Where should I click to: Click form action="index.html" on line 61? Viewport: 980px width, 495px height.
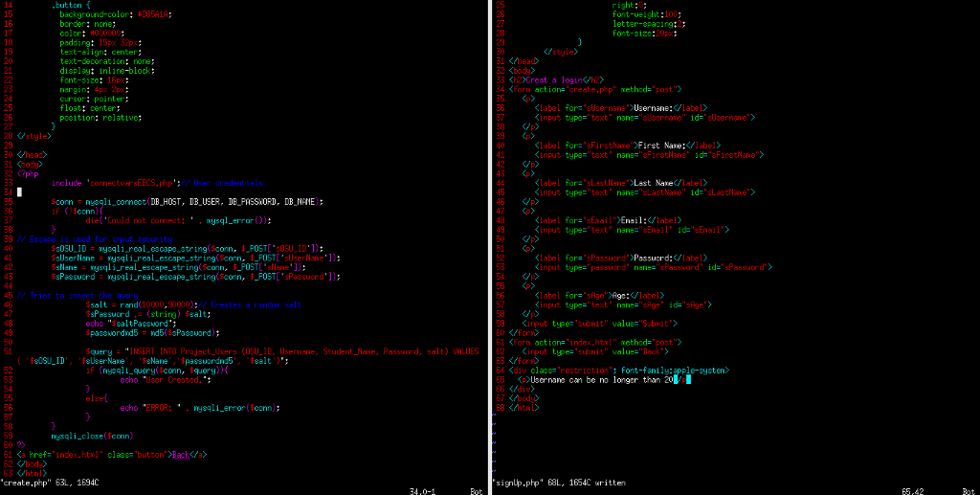click(x=595, y=343)
